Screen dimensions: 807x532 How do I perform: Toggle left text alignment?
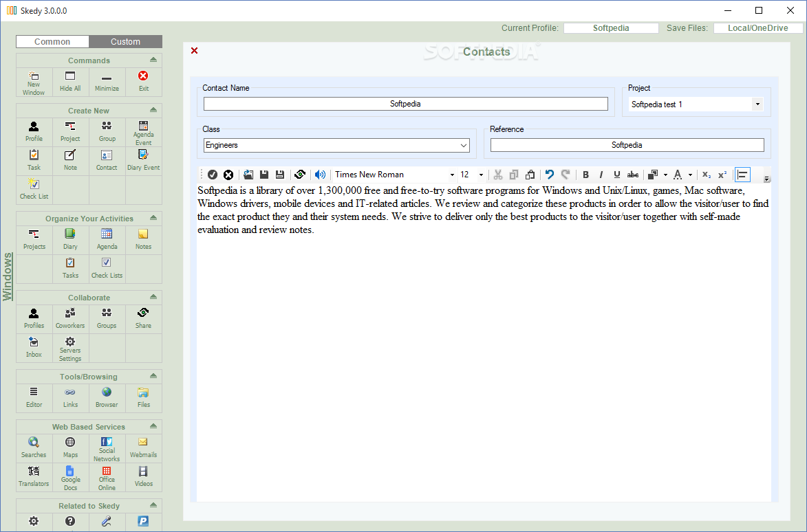[x=742, y=175]
